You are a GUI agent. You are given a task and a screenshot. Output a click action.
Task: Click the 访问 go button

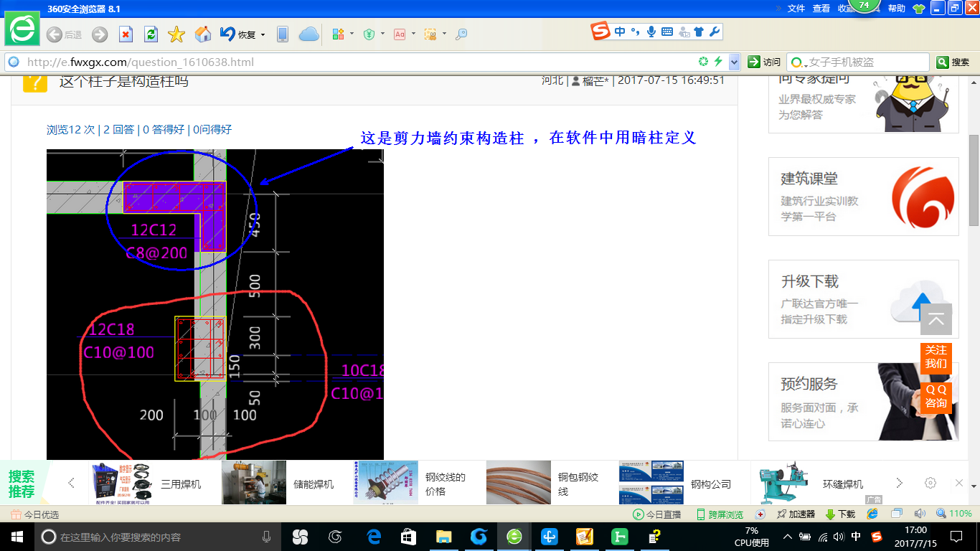pyautogui.click(x=764, y=62)
